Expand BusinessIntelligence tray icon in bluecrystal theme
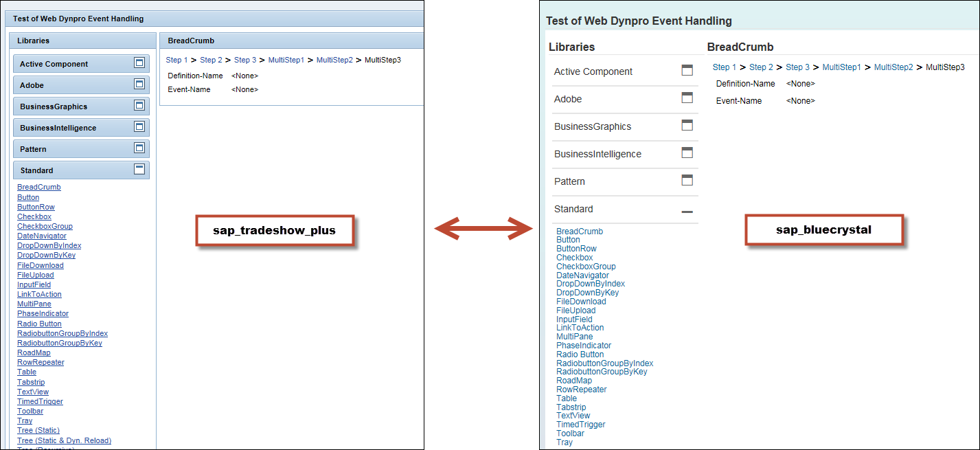Image resolution: width=980 pixels, height=450 pixels. pyautogui.click(x=687, y=153)
